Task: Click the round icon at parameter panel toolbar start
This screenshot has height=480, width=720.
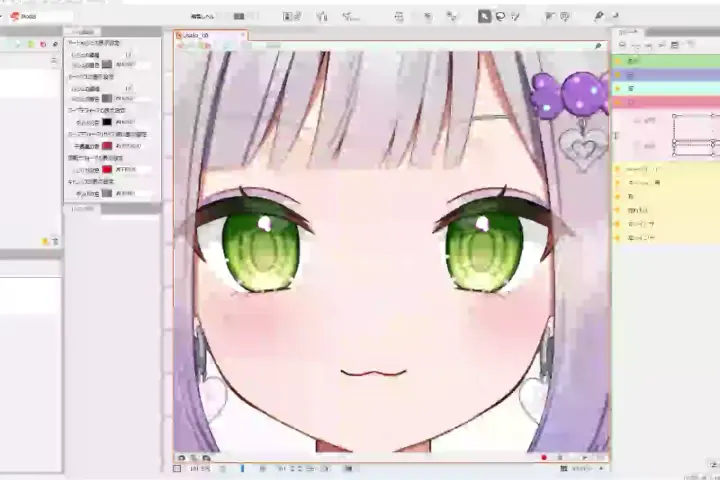Action: (622, 45)
